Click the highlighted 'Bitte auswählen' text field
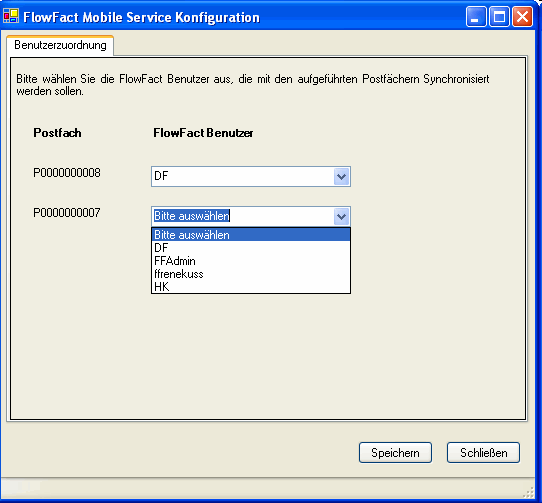Image resolution: width=542 pixels, height=503 pixels. pos(192,216)
